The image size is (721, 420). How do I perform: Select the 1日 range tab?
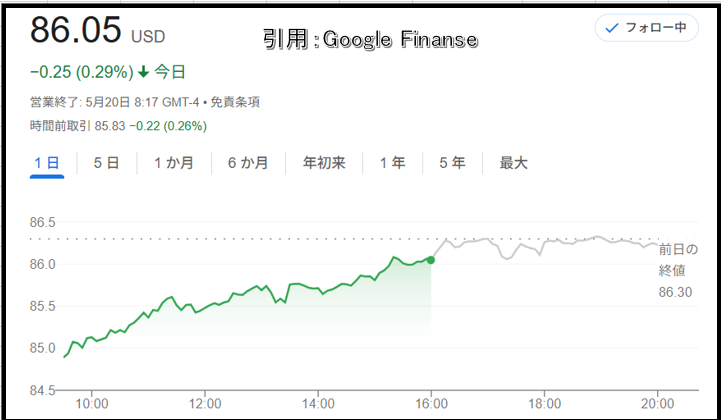coord(47,163)
